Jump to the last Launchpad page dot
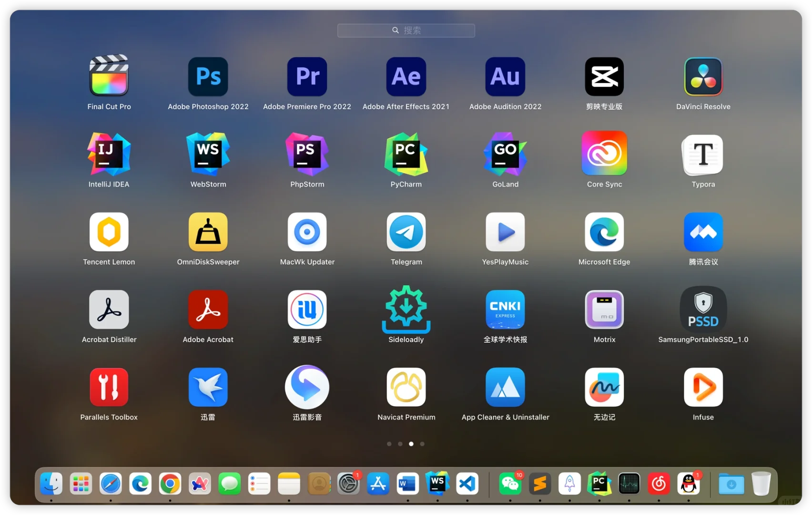Image resolution: width=812 pixels, height=515 pixels. [x=422, y=444]
